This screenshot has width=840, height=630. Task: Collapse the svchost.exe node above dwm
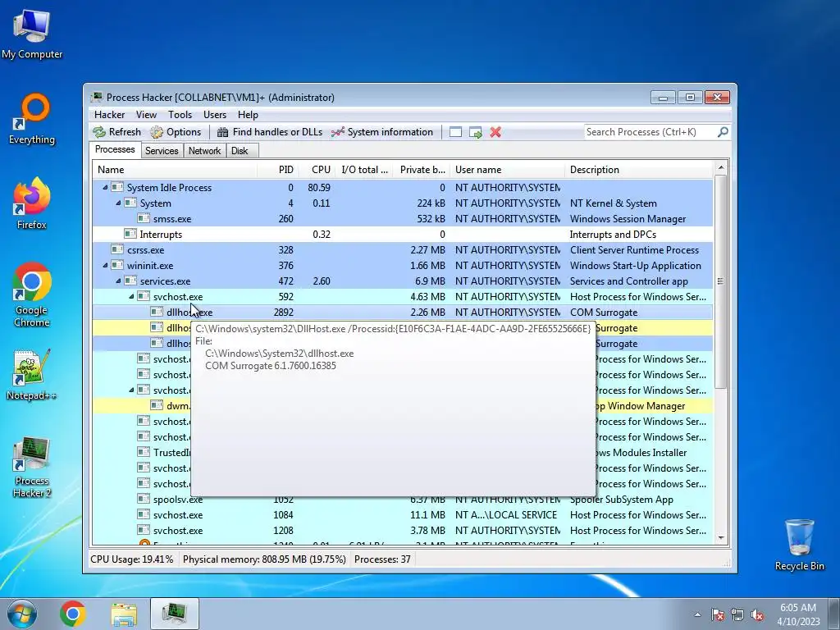131,390
